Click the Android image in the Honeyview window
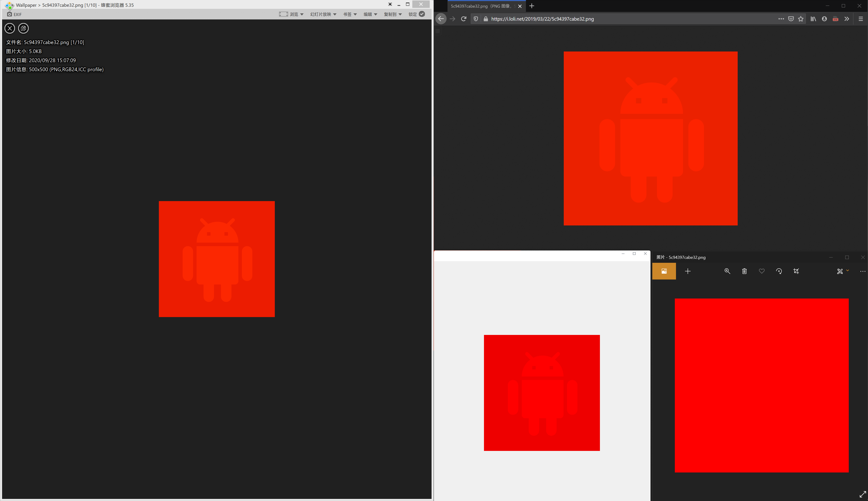This screenshot has width=868, height=501. coord(217,259)
